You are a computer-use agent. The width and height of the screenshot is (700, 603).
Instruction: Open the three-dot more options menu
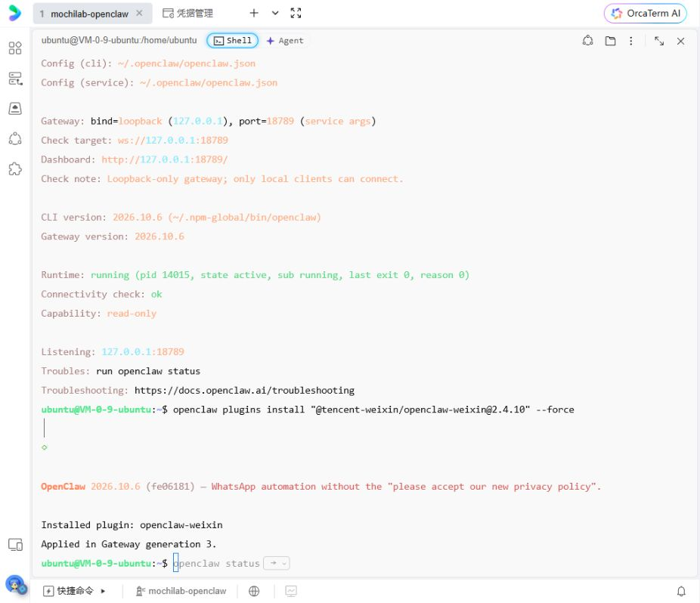coord(630,41)
